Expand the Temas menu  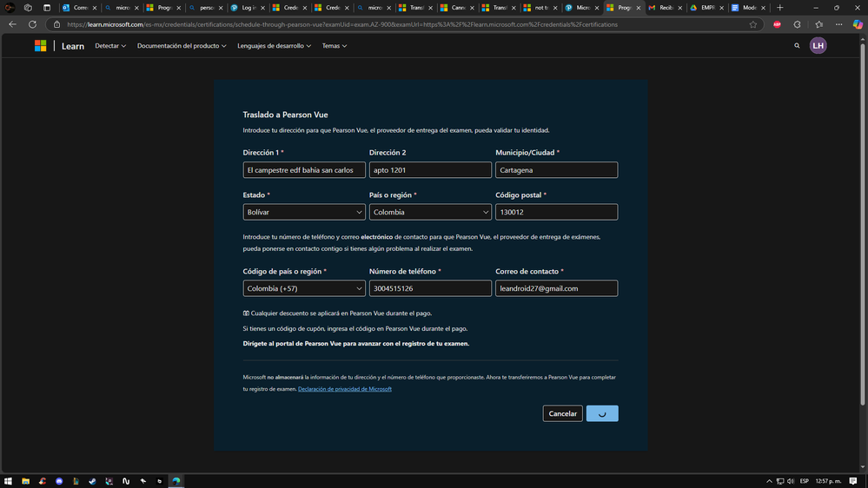(x=335, y=46)
